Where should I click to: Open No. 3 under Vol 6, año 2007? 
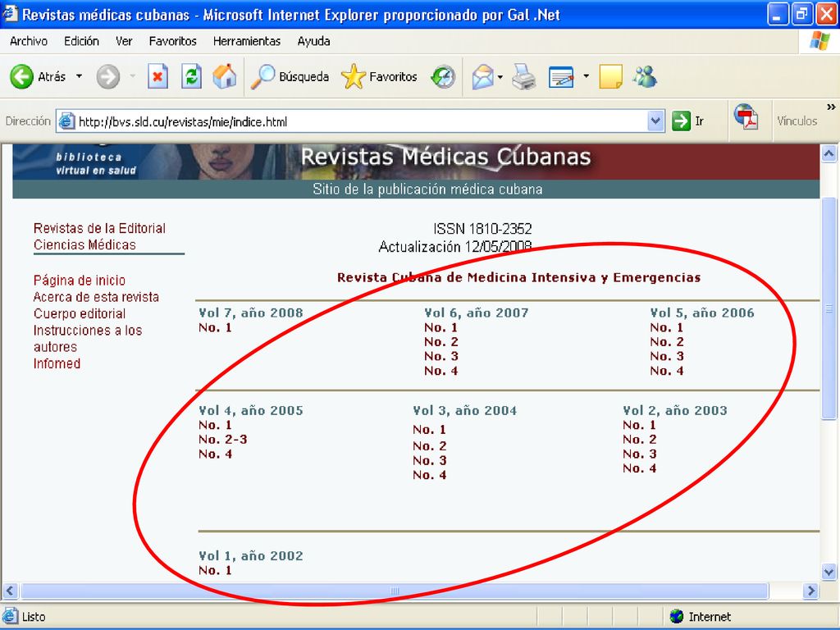(441, 356)
